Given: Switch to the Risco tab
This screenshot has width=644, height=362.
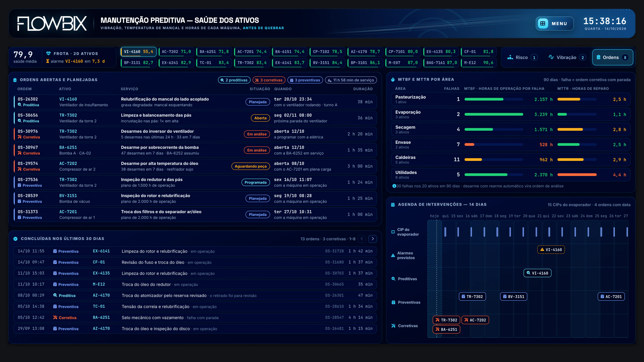Looking at the screenshot, I should point(522,58).
